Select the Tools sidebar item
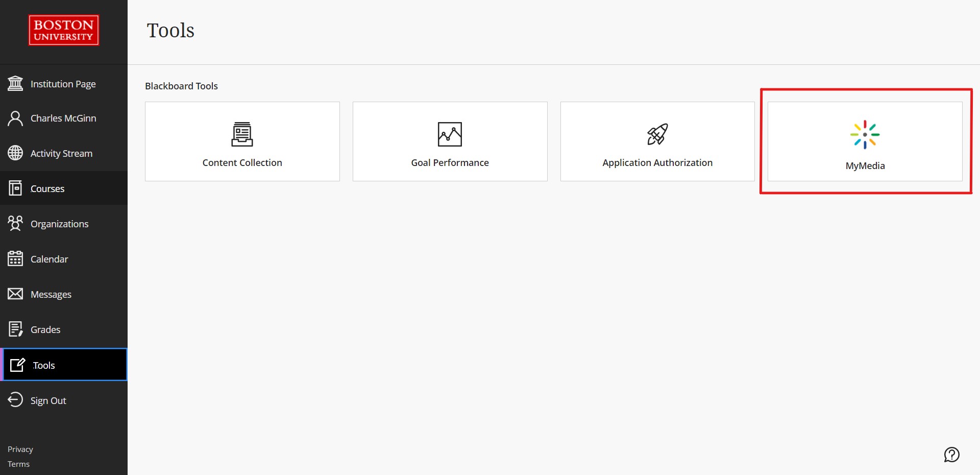 pos(65,365)
